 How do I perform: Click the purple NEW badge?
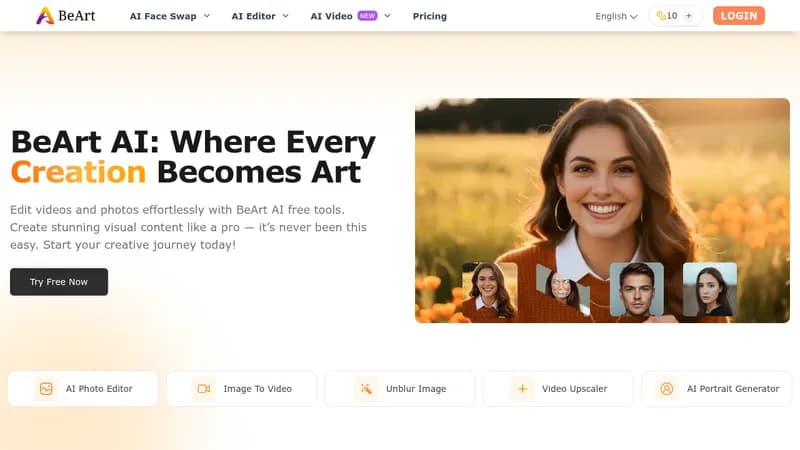(x=367, y=16)
